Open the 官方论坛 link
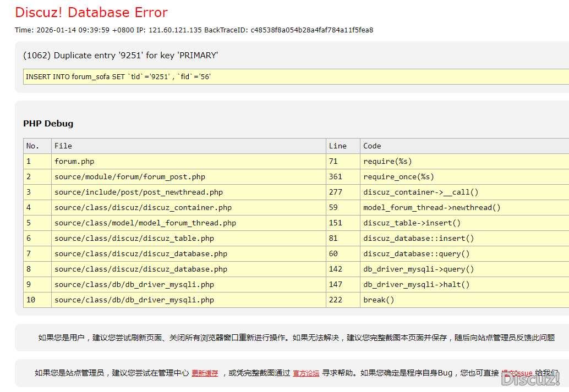 coord(306,373)
